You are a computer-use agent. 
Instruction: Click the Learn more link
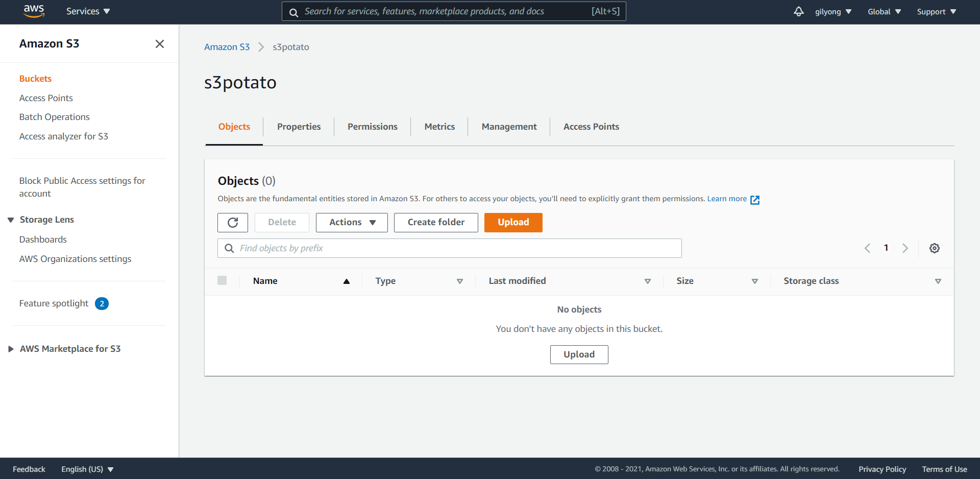coord(727,199)
